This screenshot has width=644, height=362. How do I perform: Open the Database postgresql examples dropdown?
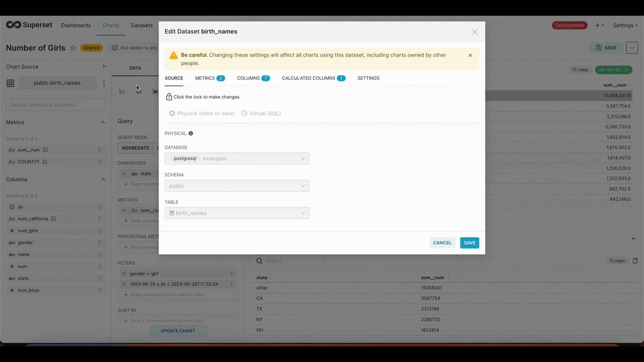tap(237, 159)
